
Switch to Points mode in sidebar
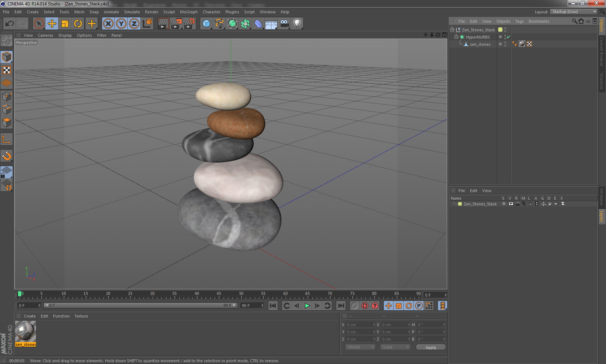coord(7,97)
